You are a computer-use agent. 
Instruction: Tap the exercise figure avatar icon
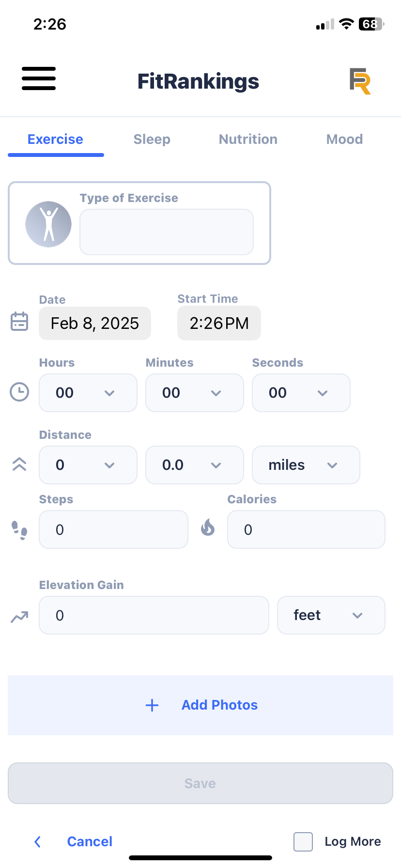pos(48,224)
